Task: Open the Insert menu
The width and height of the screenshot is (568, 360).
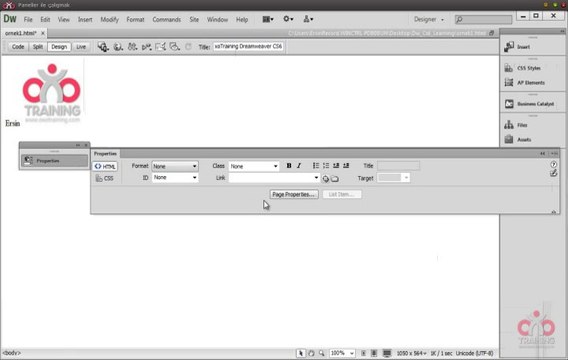Action: point(85,20)
